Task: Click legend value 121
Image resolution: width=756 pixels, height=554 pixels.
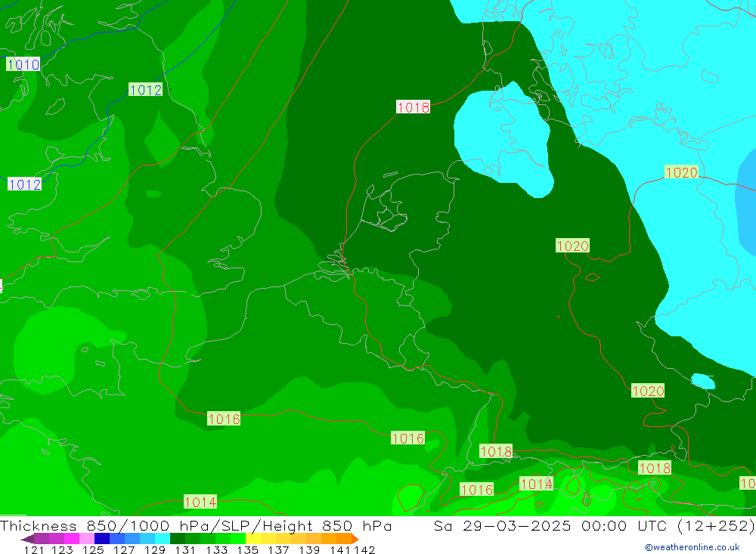Action: (x=34, y=549)
